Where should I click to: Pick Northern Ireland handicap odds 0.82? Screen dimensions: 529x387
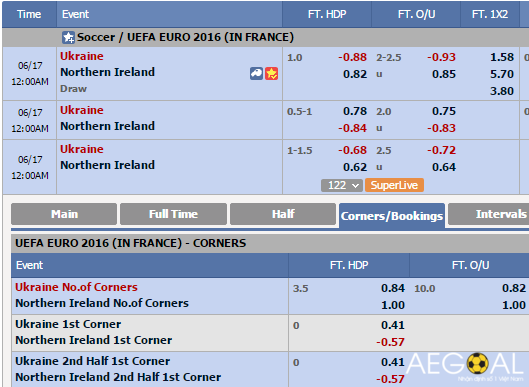point(355,74)
